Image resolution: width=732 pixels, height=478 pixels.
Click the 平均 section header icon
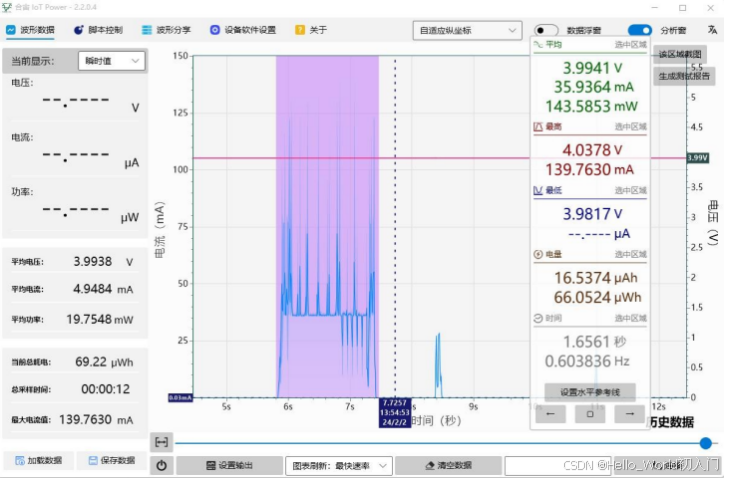click(x=538, y=44)
